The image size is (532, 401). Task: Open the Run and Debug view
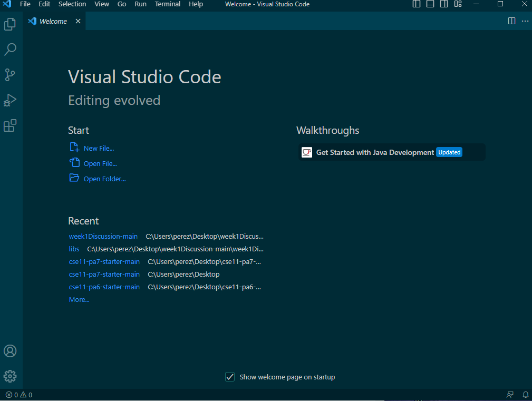pos(10,100)
